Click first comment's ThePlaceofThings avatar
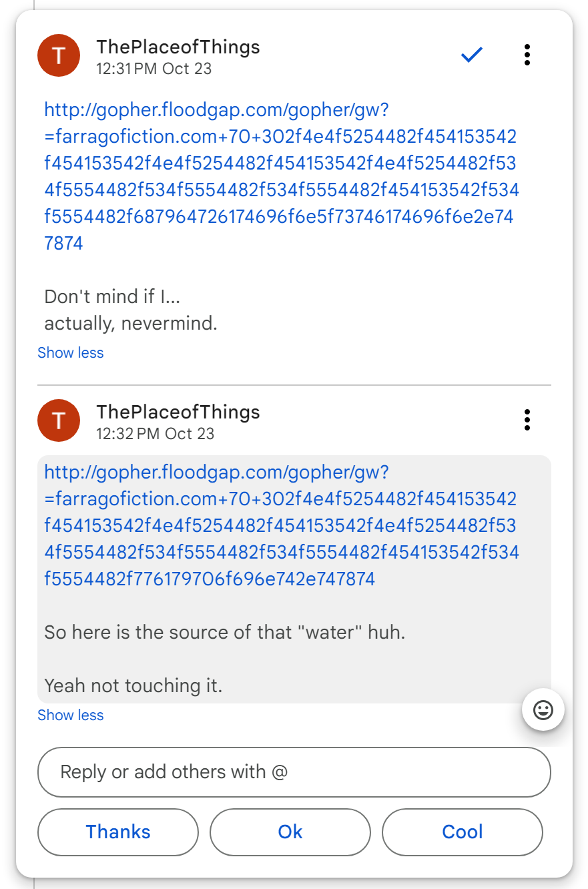 tap(59, 56)
